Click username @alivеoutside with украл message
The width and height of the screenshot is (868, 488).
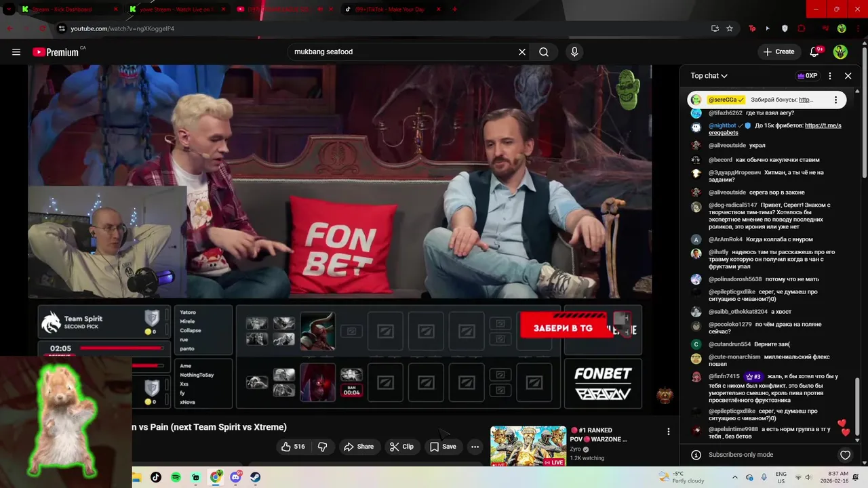[x=727, y=146]
